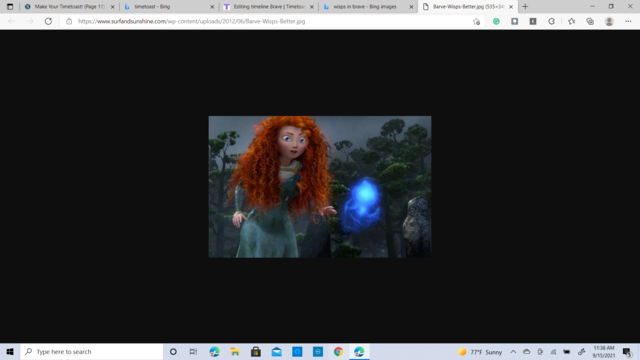Open the network tray icon

[553, 352]
